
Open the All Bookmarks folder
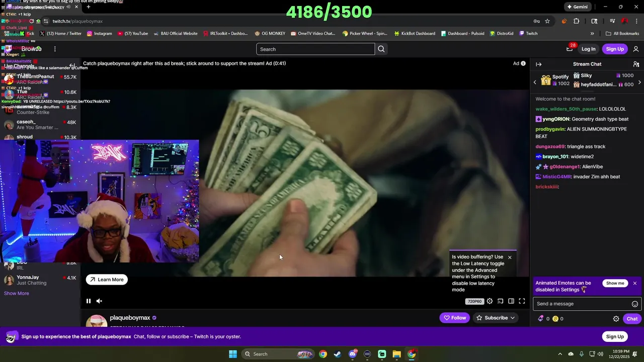click(622, 34)
